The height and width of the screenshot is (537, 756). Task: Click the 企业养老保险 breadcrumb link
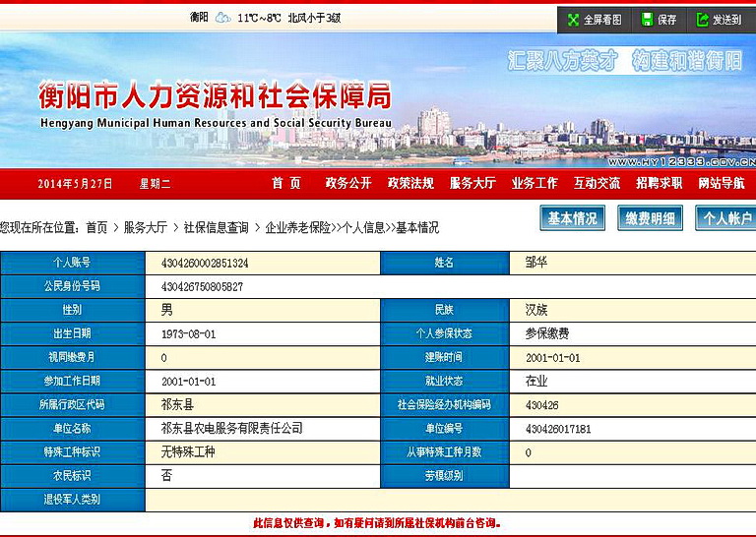coord(298,227)
